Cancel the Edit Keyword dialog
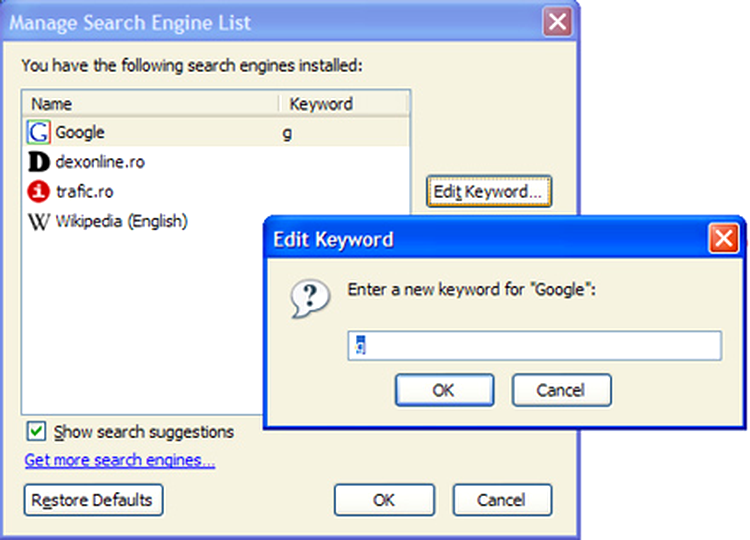This screenshot has width=750, height=540. tap(561, 390)
